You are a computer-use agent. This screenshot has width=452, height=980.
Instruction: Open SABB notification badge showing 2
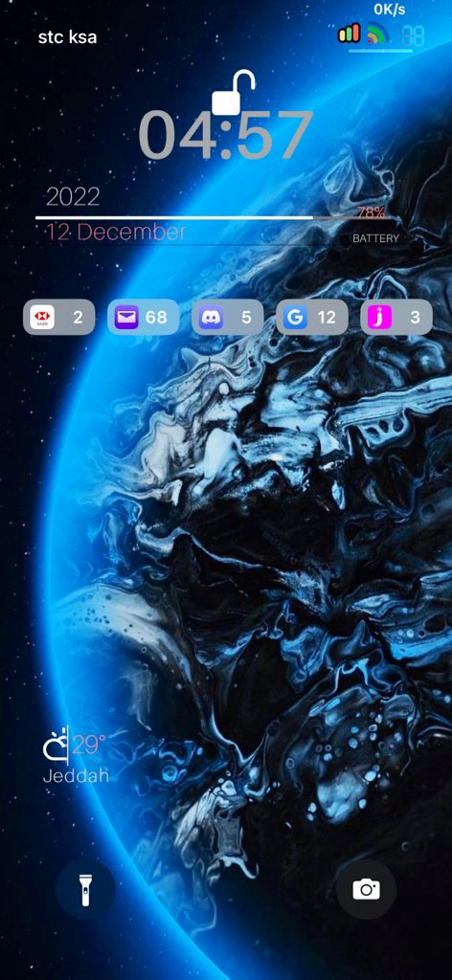[59, 318]
